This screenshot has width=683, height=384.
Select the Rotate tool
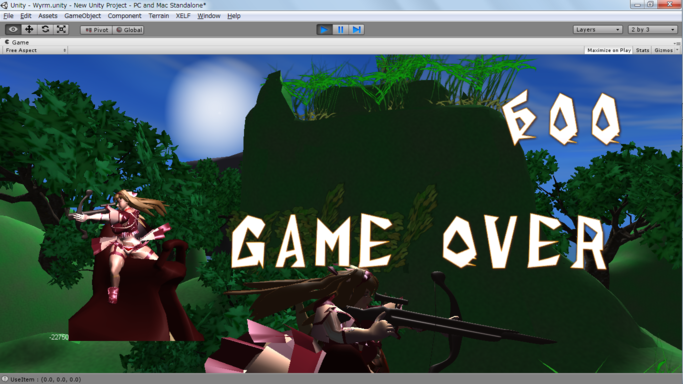pyautogui.click(x=45, y=30)
